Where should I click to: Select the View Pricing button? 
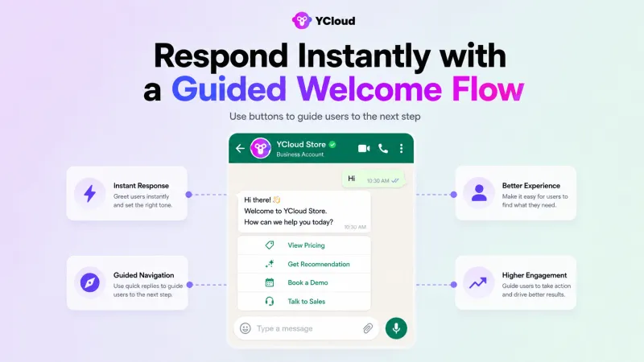tap(304, 245)
